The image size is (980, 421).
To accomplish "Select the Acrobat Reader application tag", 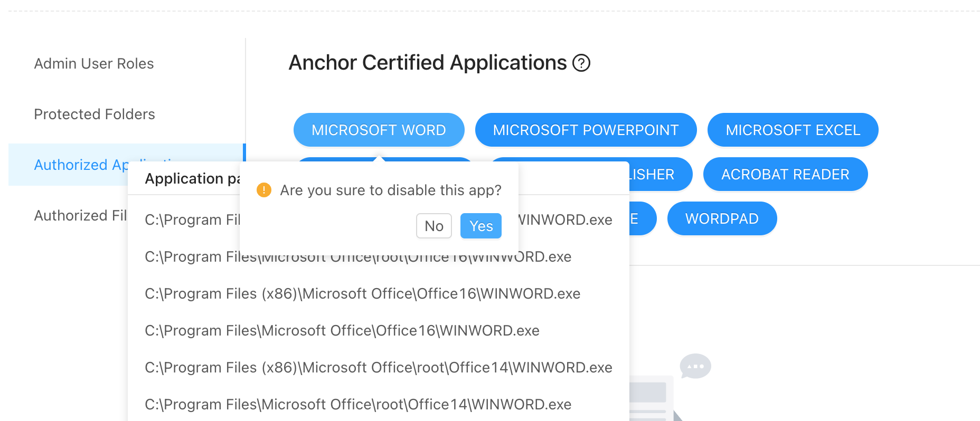I will click(786, 174).
